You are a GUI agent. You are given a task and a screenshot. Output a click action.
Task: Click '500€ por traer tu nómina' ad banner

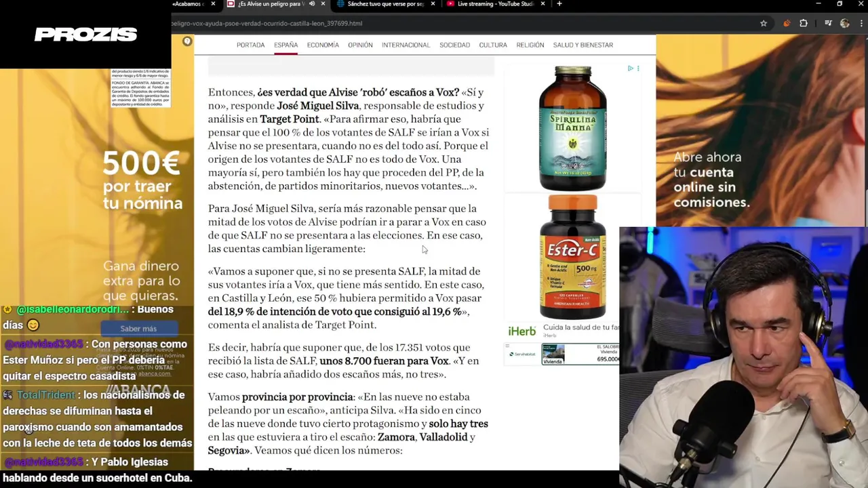click(142, 180)
